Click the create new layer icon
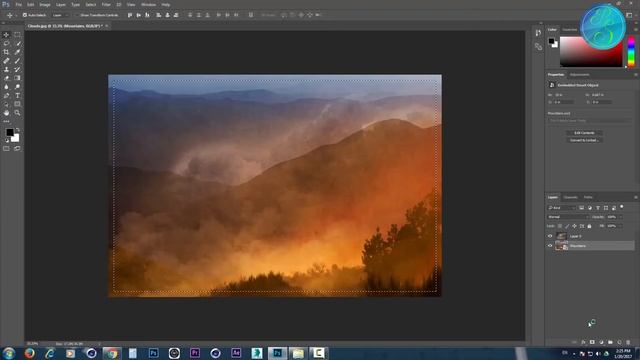This screenshot has height=360, width=640. click(x=619, y=342)
